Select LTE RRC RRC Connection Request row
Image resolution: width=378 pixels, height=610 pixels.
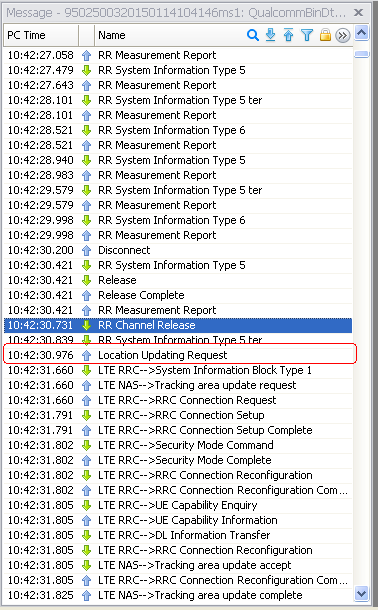pos(178,400)
